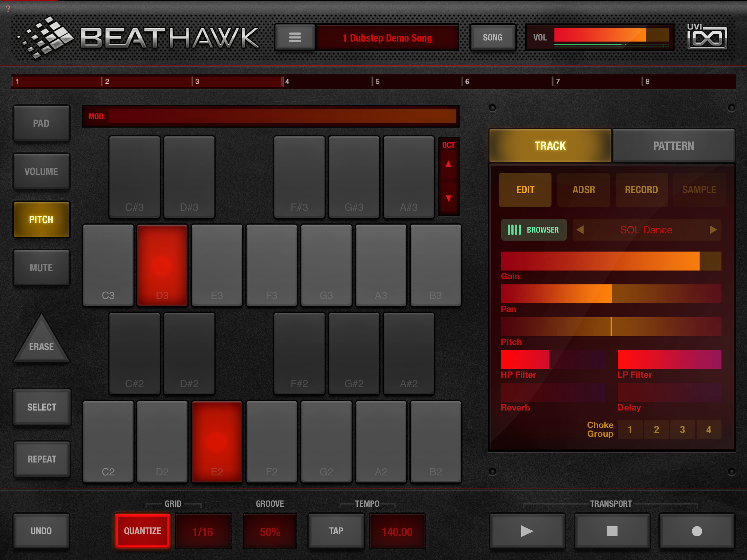Adjust the Reverb send slider
This screenshot has height=560, width=747.
(553, 392)
